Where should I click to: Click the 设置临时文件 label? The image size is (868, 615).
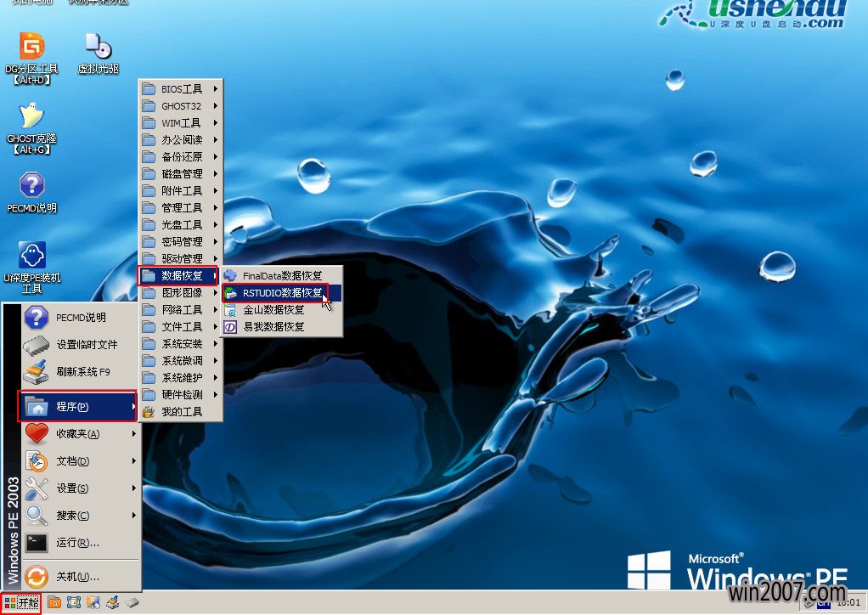[87, 345]
